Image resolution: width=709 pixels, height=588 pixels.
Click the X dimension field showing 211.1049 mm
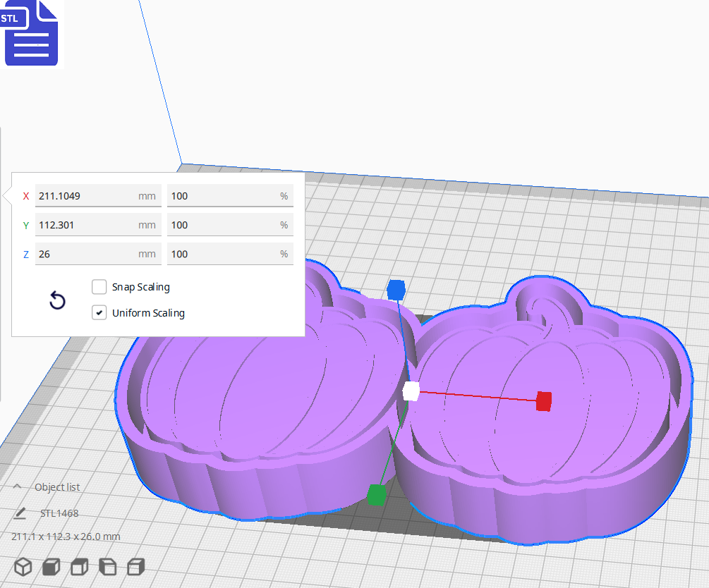pos(97,195)
